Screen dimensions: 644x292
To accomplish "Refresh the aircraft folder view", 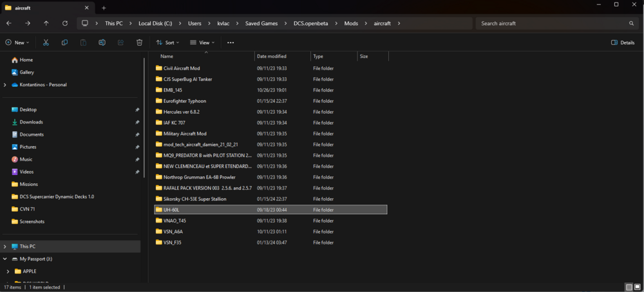I will [65, 23].
